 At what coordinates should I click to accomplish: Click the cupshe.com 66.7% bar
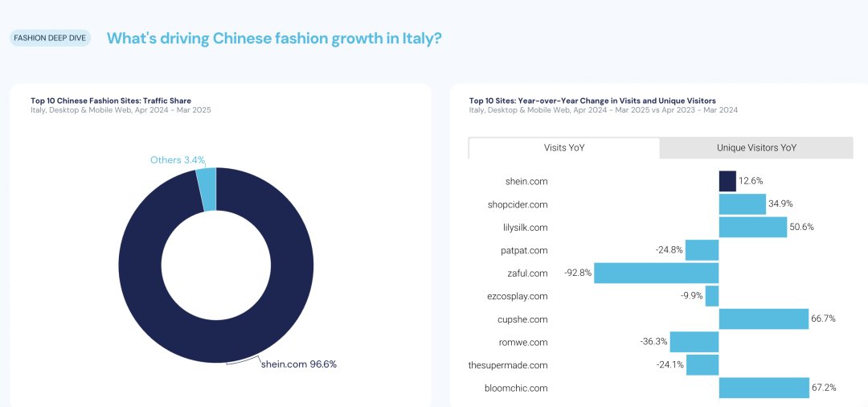pyautogui.click(x=764, y=319)
